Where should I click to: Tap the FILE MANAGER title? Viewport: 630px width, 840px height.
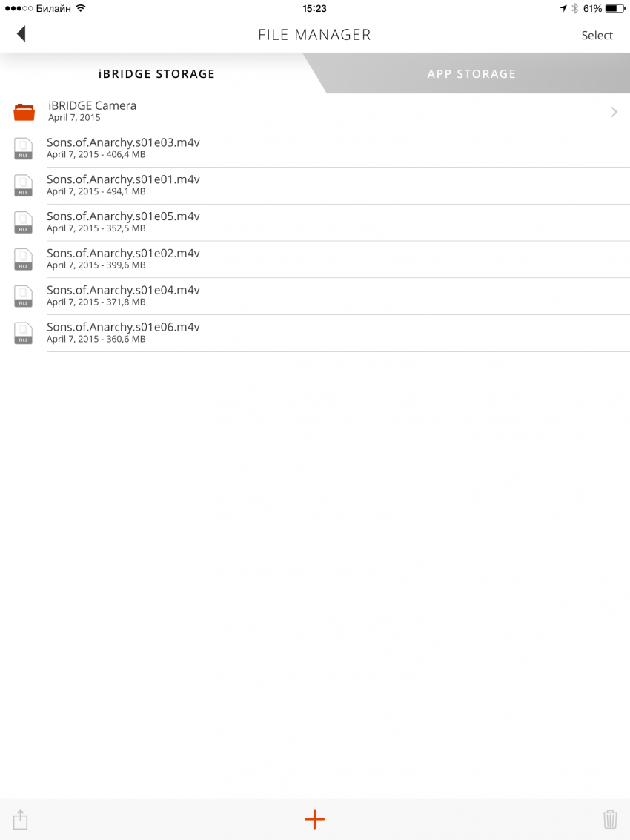point(314,35)
